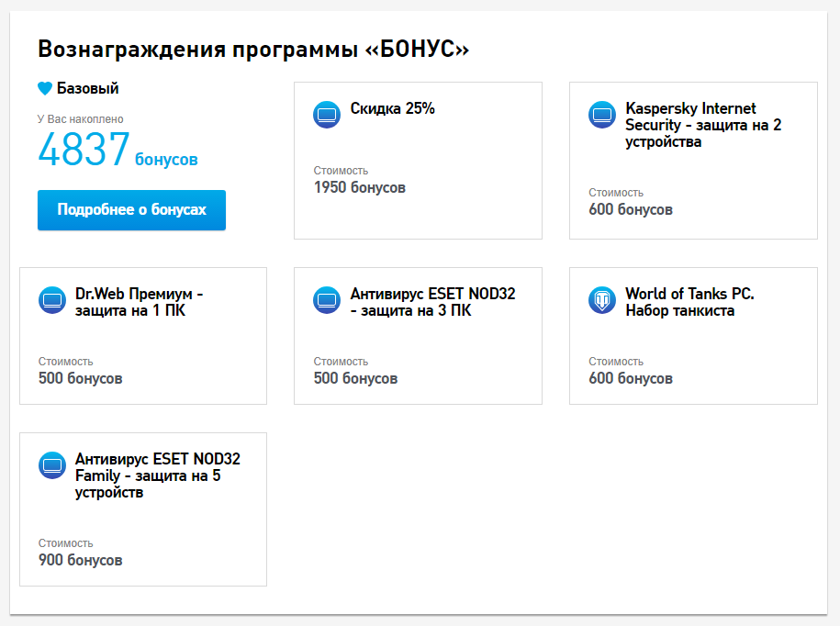Click the 4837 бонусов balance figure
840x626 pixels.
pos(118,151)
